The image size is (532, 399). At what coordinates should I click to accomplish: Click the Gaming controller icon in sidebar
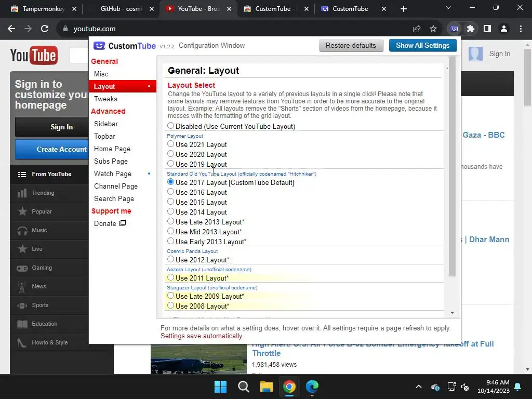click(x=22, y=268)
